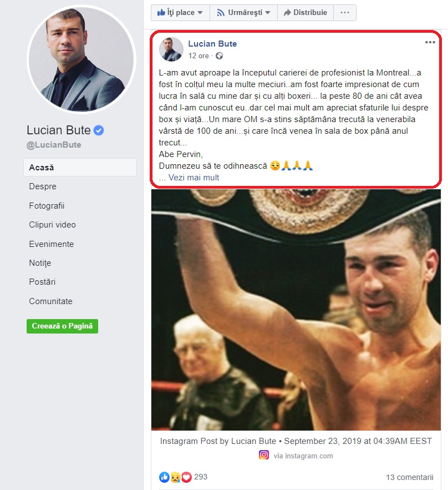Image resolution: width=448 pixels, height=490 pixels.
Task: Click the like reaction icon near 293
Action: click(x=164, y=477)
